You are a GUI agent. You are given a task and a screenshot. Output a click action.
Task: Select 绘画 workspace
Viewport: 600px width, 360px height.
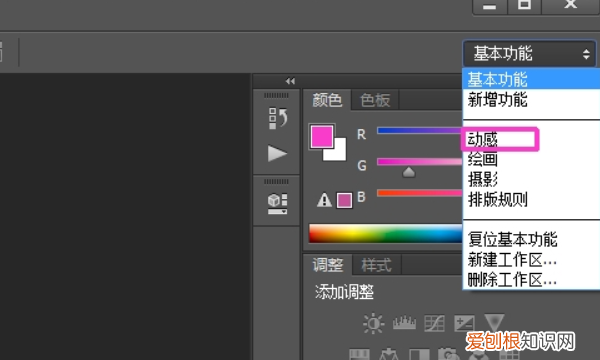coord(531,159)
